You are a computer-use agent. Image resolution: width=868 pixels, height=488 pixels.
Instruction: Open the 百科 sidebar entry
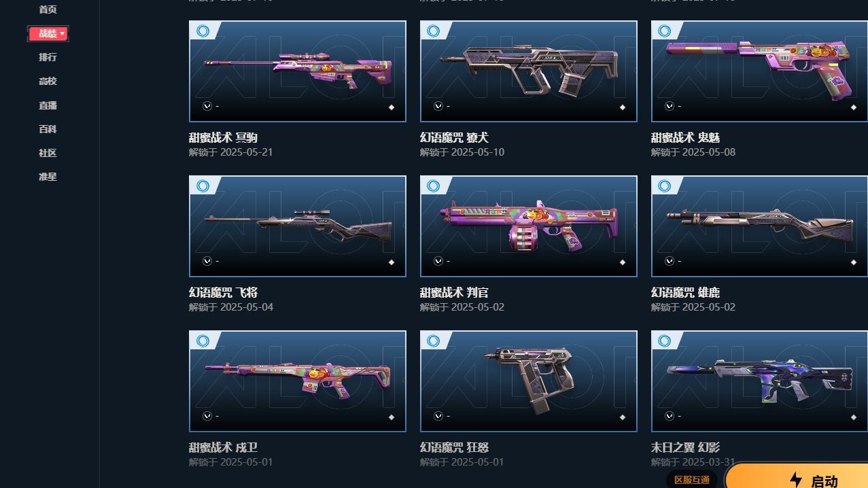(x=48, y=129)
